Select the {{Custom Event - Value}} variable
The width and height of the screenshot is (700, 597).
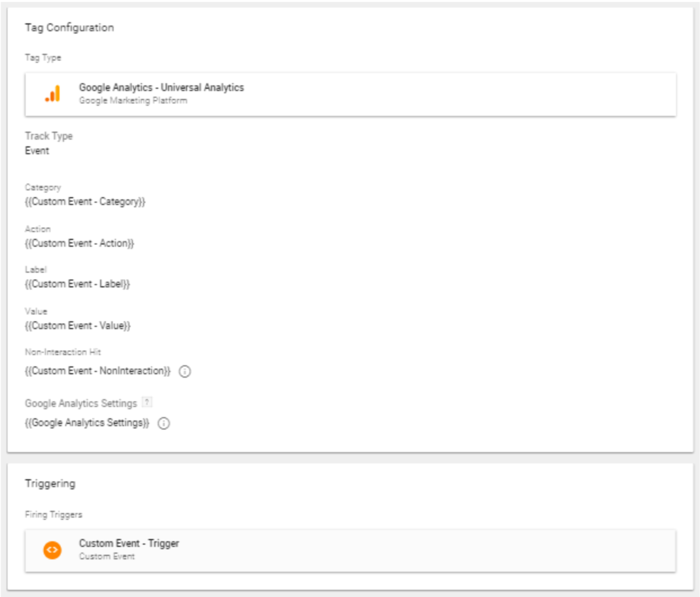coord(78,324)
